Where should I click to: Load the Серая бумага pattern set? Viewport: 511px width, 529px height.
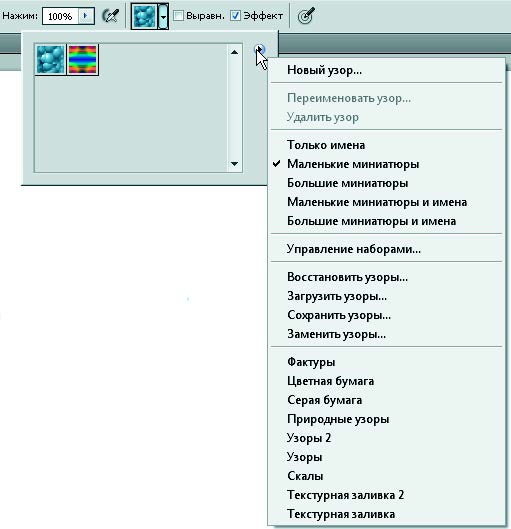387,400
